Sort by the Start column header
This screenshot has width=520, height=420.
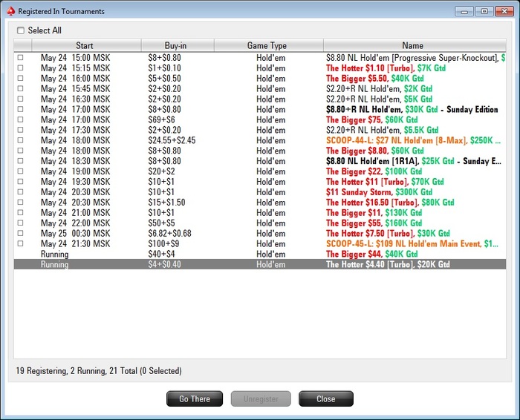(86, 45)
